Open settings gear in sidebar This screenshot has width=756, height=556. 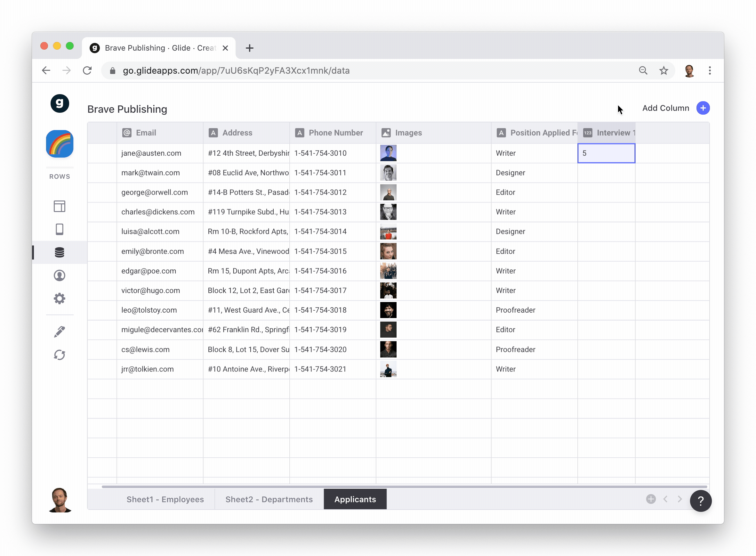(60, 298)
